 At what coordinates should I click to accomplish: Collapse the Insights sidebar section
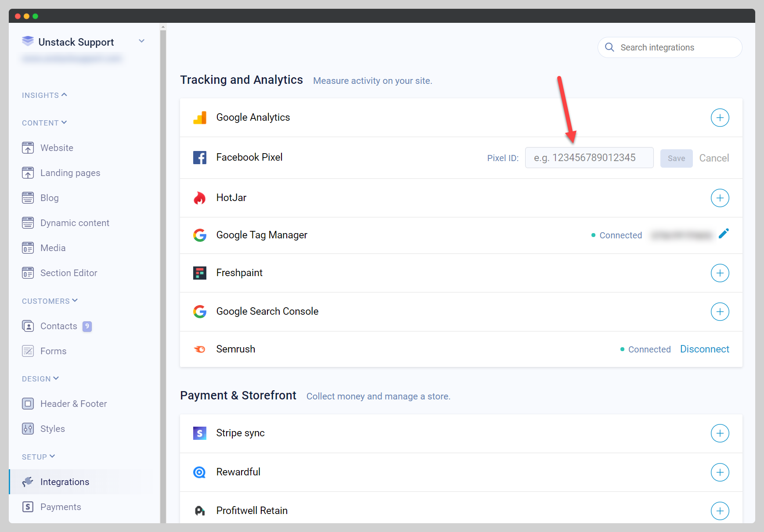point(44,95)
